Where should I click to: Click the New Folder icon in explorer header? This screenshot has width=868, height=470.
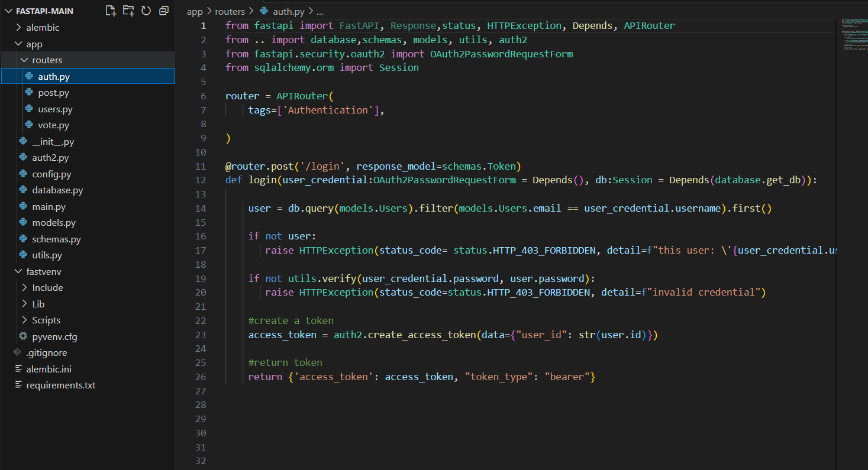(128, 10)
